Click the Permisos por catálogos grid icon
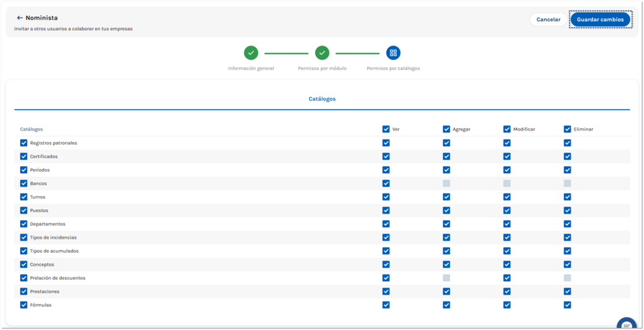644x330 pixels. [393, 53]
